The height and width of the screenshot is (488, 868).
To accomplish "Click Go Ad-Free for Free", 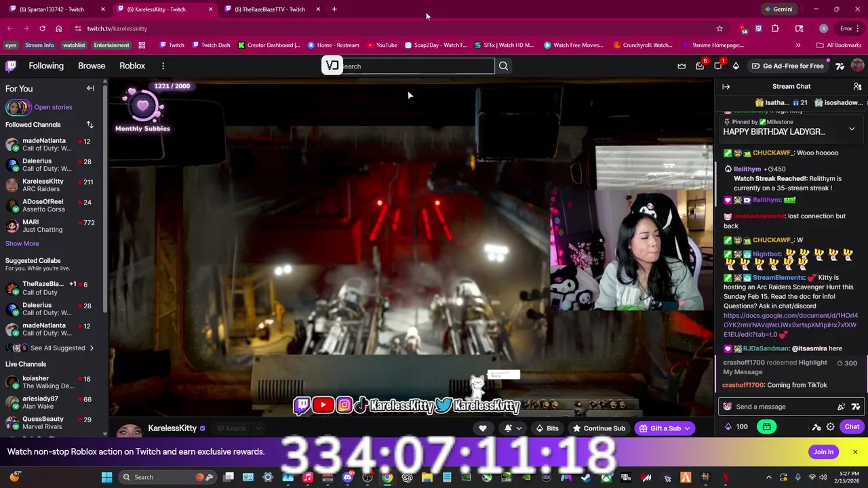I will [787, 66].
